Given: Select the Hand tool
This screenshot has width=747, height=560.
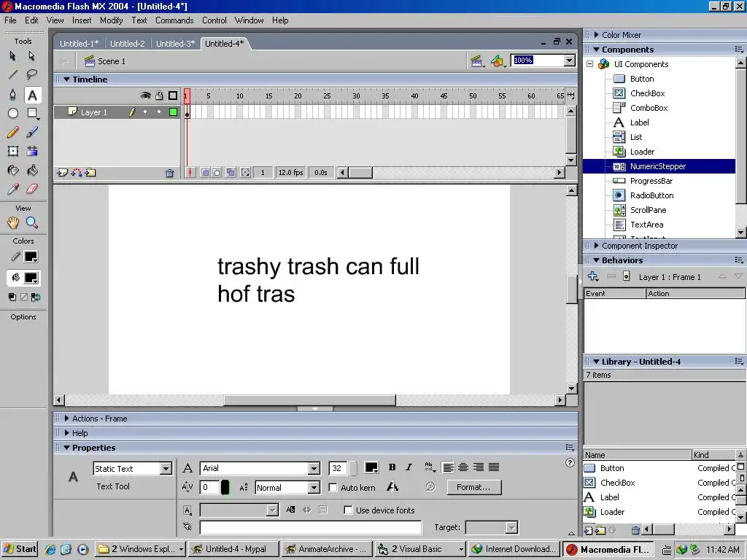Looking at the screenshot, I should click(x=13, y=222).
